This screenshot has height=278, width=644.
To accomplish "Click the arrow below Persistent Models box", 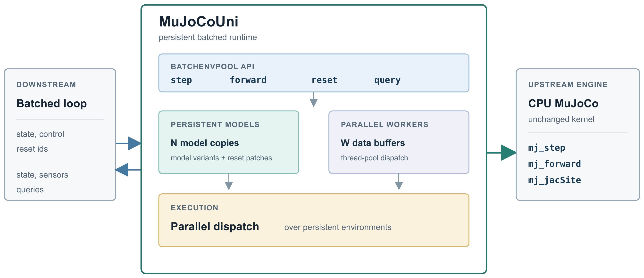I will [229, 182].
